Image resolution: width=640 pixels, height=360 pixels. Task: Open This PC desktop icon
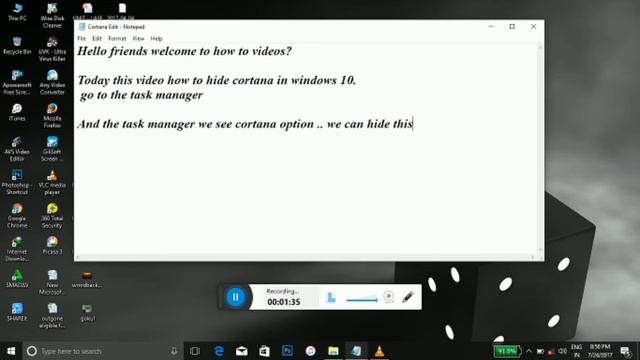coord(17,11)
